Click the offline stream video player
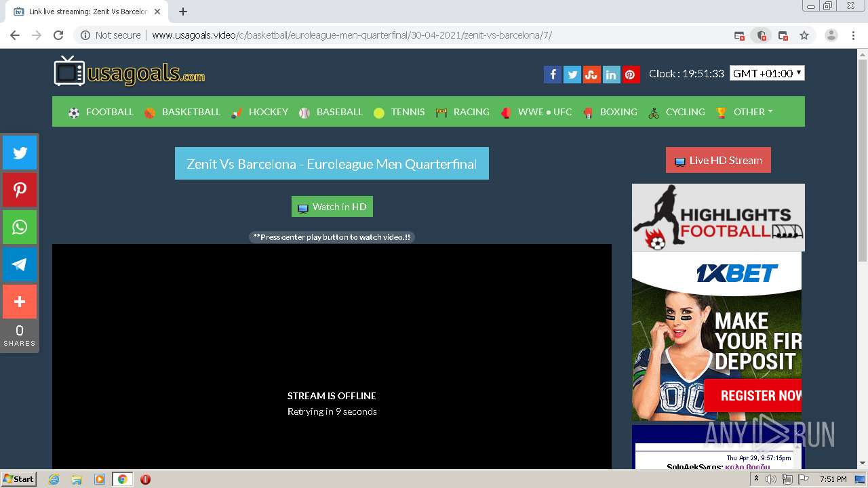Viewport: 868px width, 488px height. pos(332,357)
